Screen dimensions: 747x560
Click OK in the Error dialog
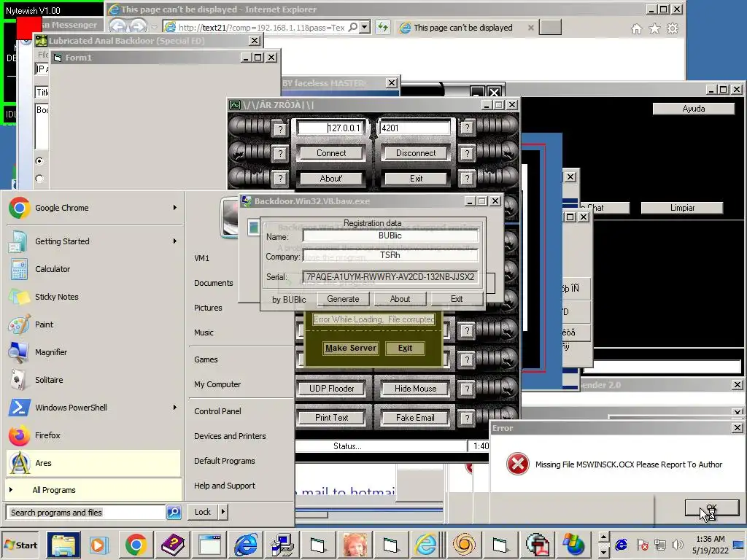coord(711,507)
